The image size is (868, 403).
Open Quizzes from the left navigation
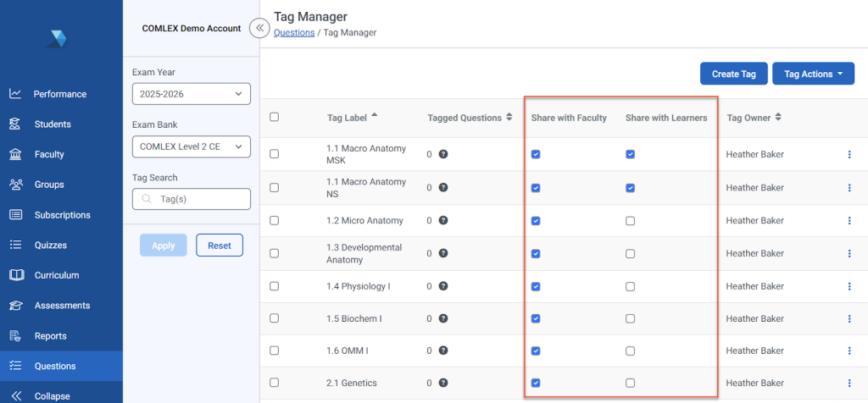[50, 246]
